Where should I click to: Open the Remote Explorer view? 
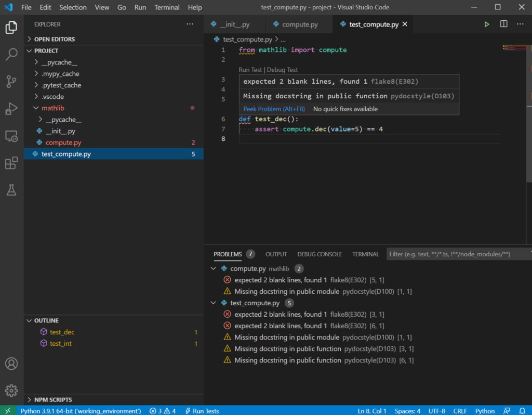(11, 136)
